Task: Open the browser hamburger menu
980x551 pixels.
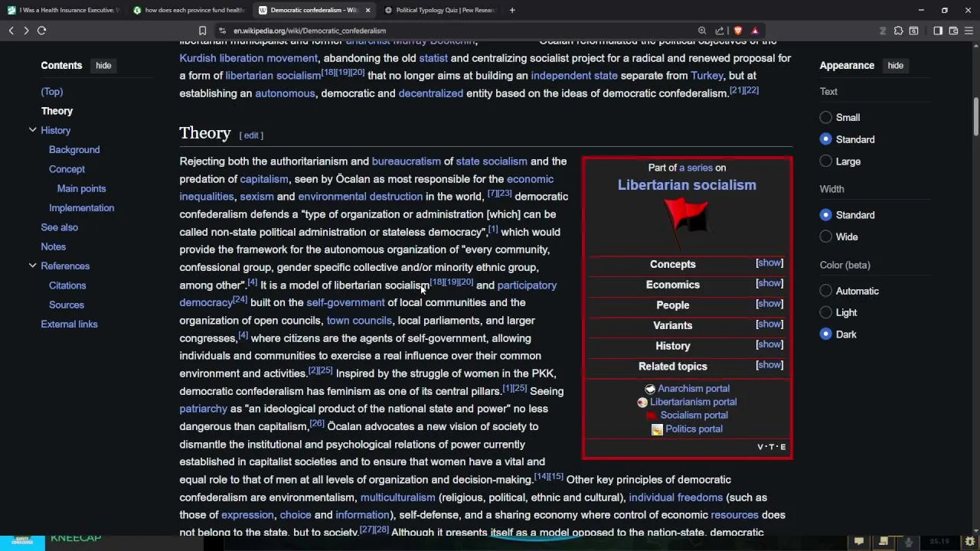Action: tap(969, 31)
